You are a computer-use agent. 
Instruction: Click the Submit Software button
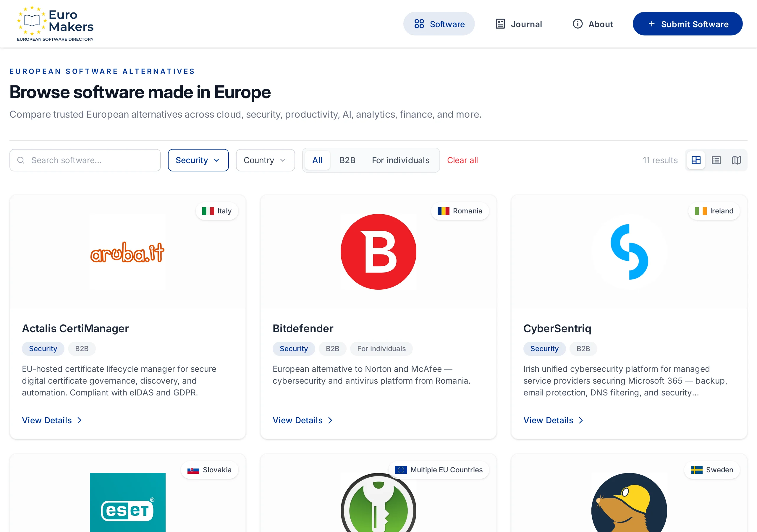coord(688,24)
